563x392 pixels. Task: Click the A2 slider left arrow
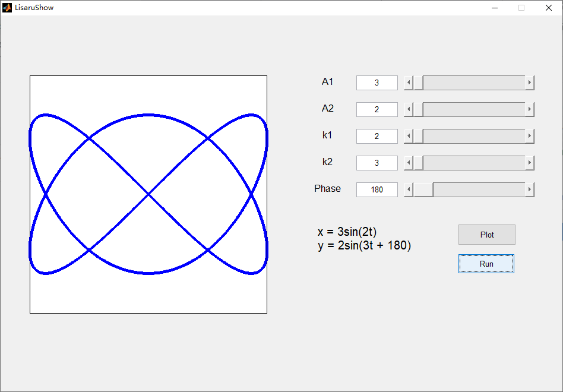click(409, 109)
